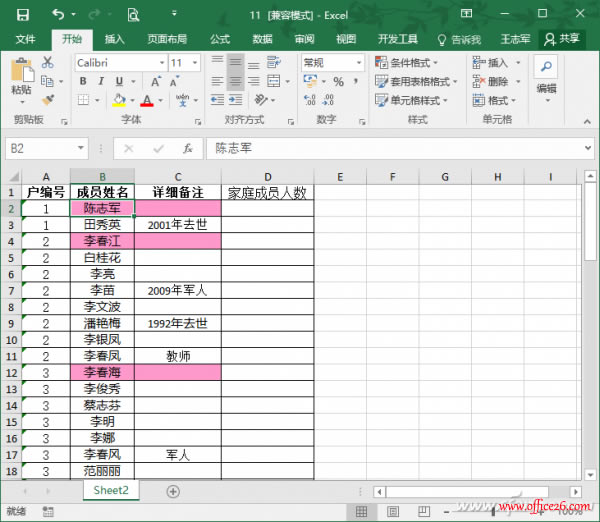The image size is (600, 522).
Task: Open number format 常规 dropdown
Action: pyautogui.click(x=359, y=63)
